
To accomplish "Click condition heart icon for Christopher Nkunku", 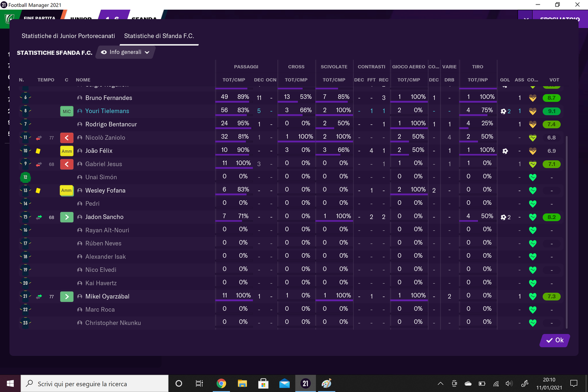I will pos(533,323).
